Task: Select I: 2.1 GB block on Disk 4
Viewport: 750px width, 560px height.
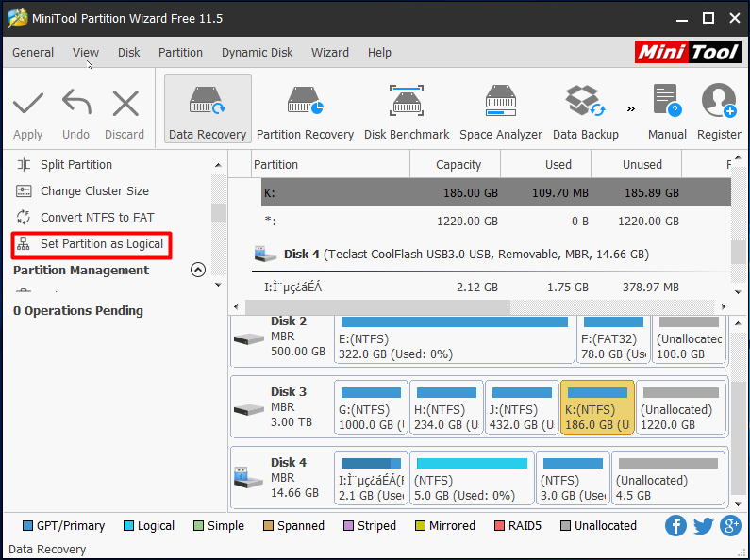Action: (x=371, y=478)
